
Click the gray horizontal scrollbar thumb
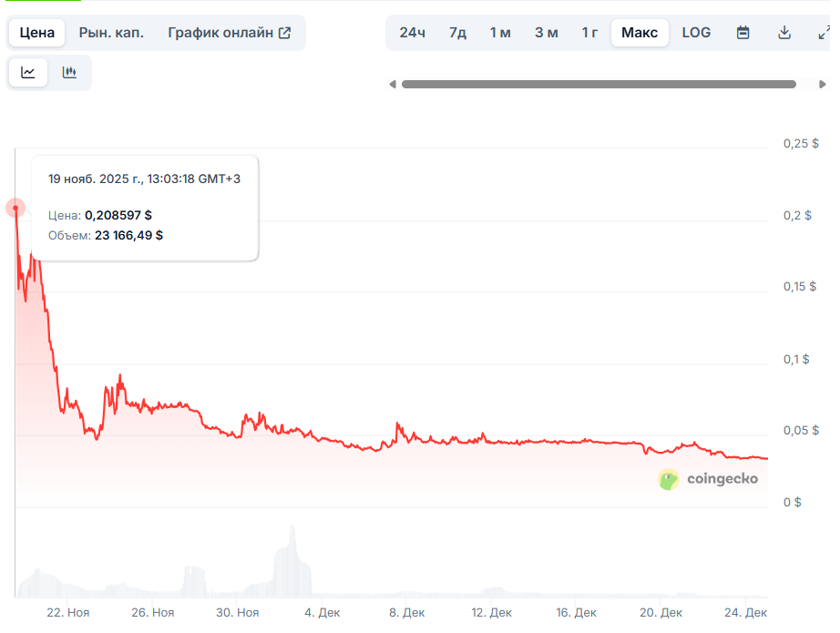coord(599,85)
